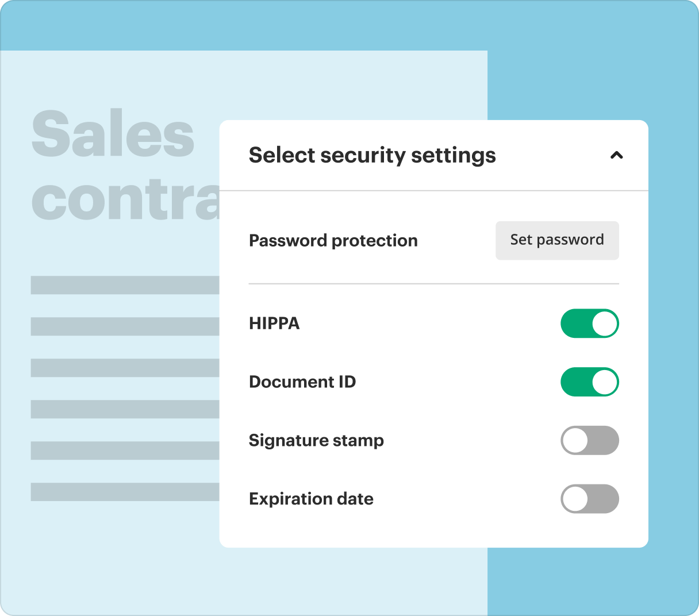The image size is (699, 616).
Task: Click the HIPPA label text
Action: 274,324
